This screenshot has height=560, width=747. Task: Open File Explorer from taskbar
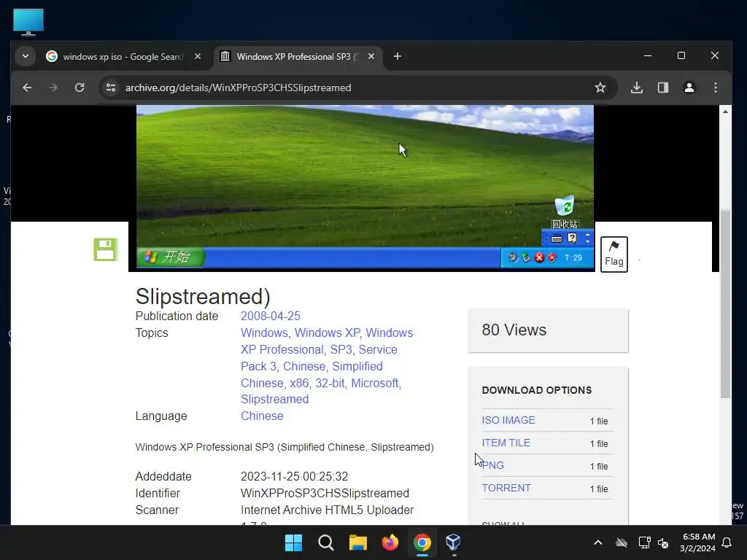(x=357, y=542)
